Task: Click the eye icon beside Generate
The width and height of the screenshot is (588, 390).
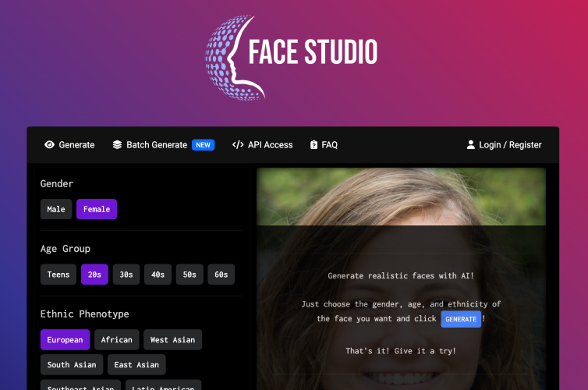Action: click(49, 145)
